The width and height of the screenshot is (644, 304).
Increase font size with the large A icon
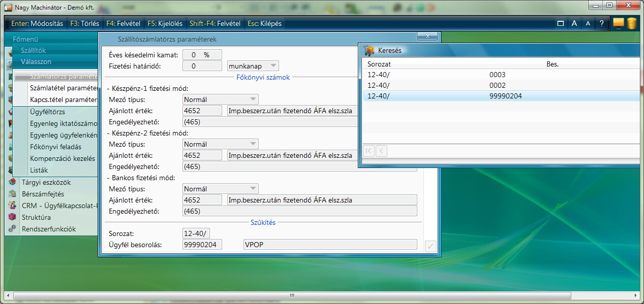click(574, 23)
